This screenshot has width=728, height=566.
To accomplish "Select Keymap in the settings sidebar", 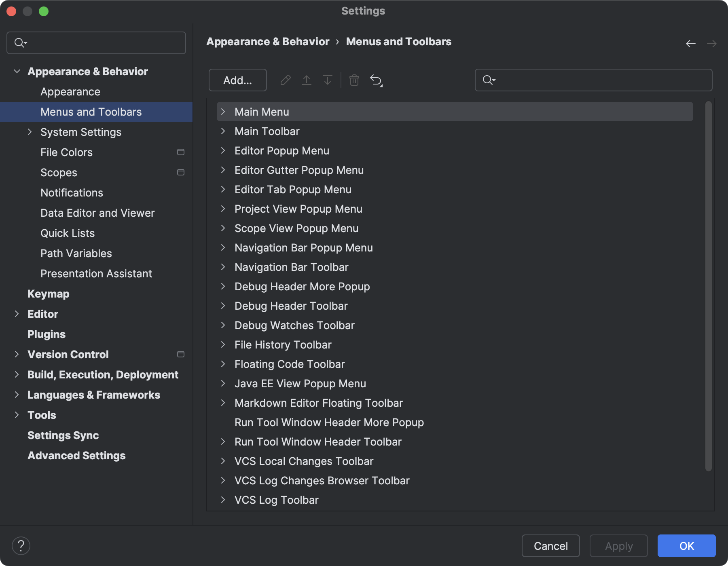I will 48,294.
